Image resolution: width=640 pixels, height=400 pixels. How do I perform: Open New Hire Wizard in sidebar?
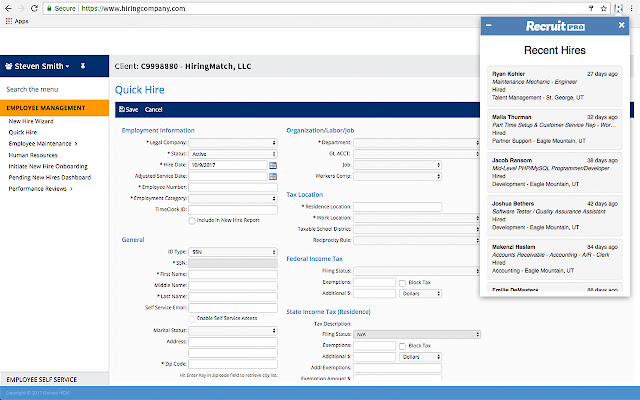(33, 120)
